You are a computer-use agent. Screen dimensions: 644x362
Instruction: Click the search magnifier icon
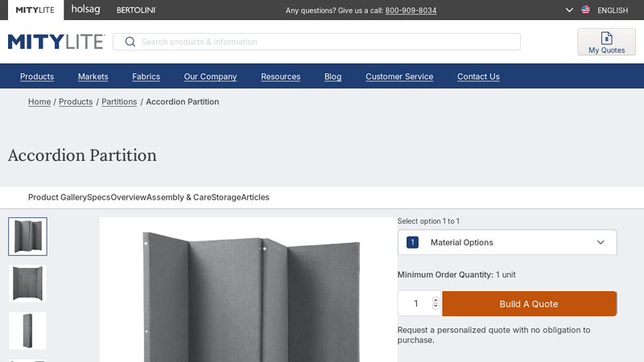point(130,42)
